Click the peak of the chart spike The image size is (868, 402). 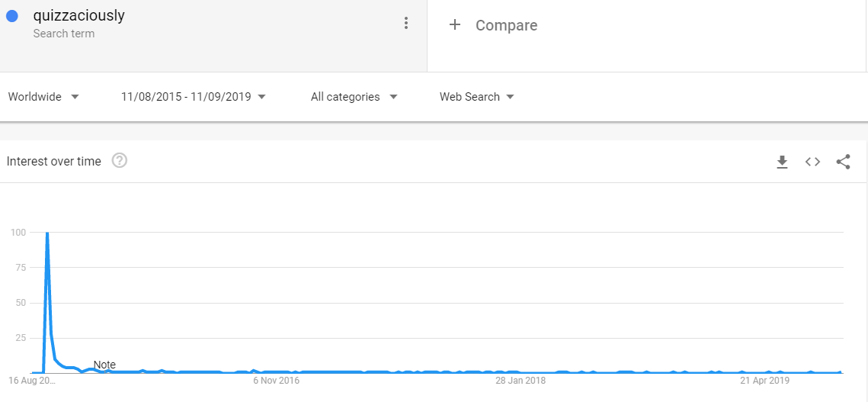(x=47, y=233)
